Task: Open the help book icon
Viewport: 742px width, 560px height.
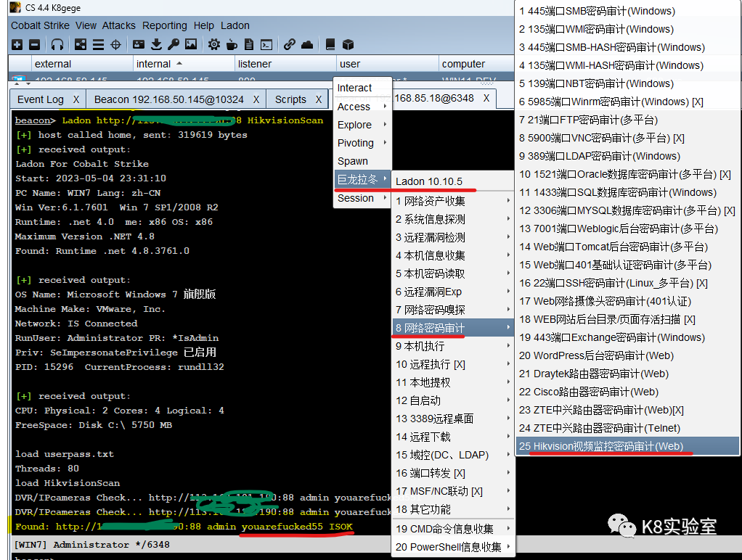Action: pos(330,44)
